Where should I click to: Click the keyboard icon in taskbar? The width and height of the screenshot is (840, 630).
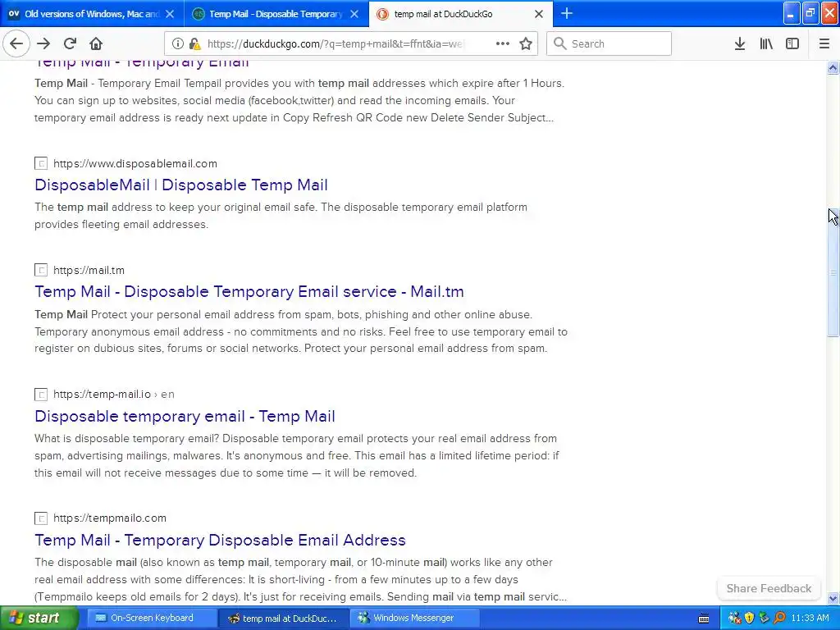coord(704,619)
